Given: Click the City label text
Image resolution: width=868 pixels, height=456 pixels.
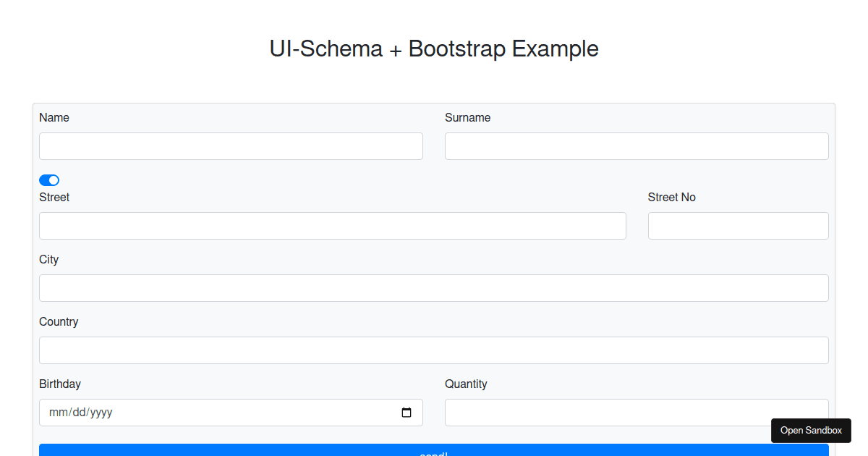Looking at the screenshot, I should point(48,259).
